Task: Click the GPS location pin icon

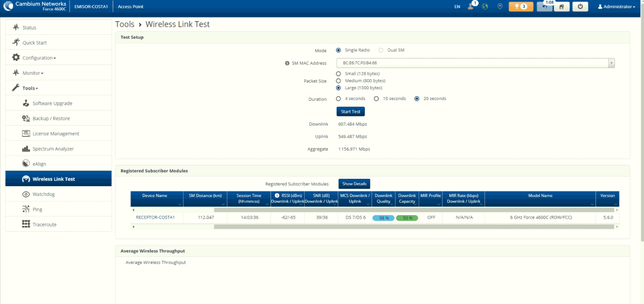Action: click(500, 6)
